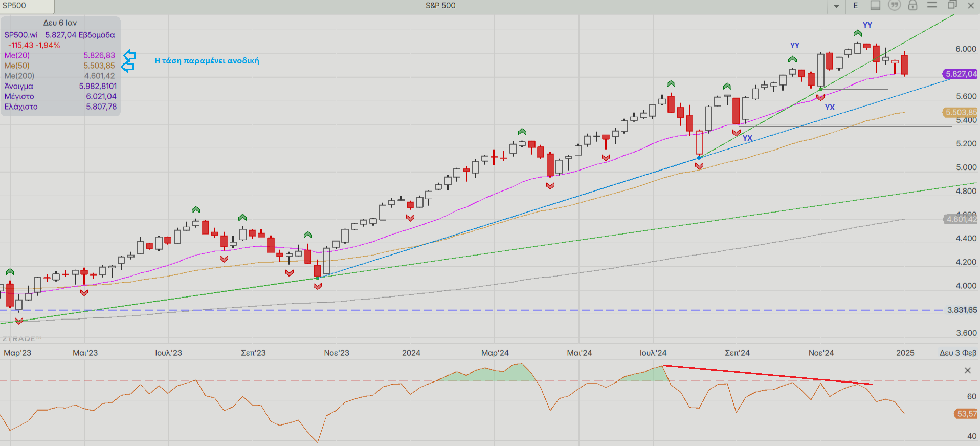Click the E weekly period button
Image resolution: width=980 pixels, height=446 pixels.
856,6
